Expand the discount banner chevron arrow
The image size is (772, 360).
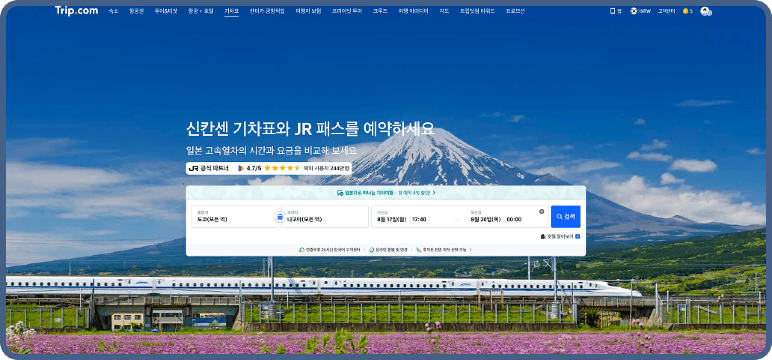click(433, 193)
